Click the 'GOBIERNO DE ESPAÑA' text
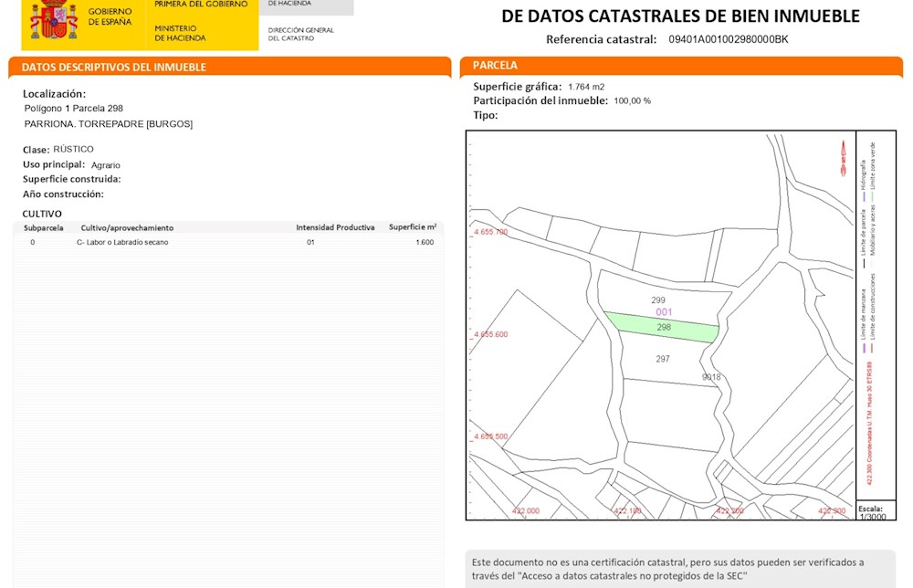Image resolution: width=913 pixels, height=588 pixels. click(x=110, y=16)
